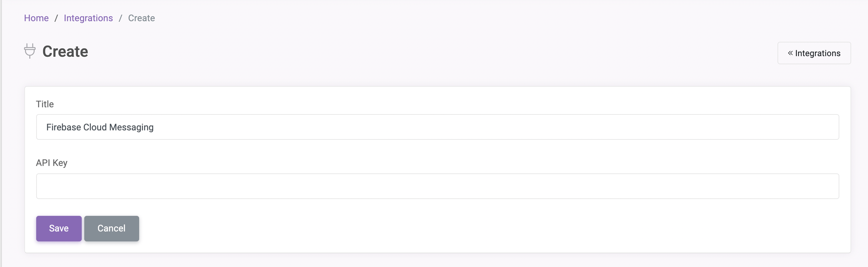The image size is (868, 267).
Task: Click the word Messaging in Title field
Action: 131,127
